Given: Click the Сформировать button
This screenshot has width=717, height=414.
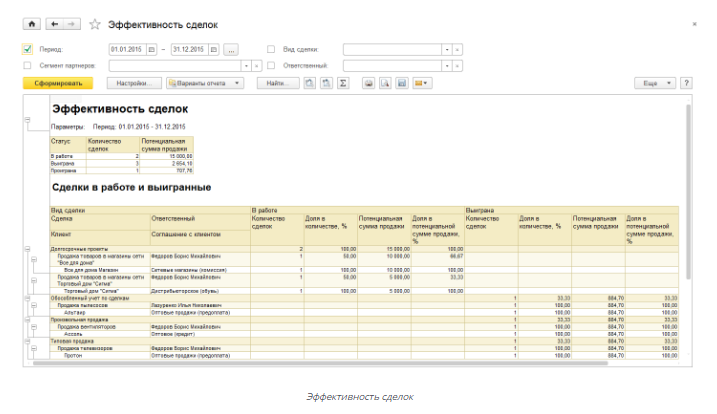Looking at the screenshot, I should click(58, 83).
